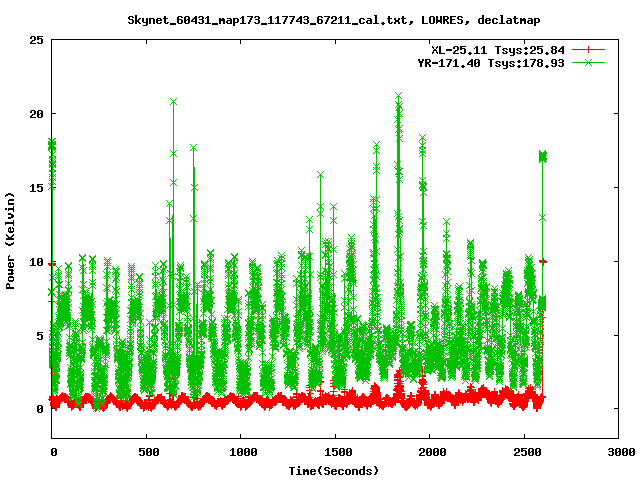Select the XL-25.11 Tsys:25.84 legend entry
The width and height of the screenshot is (640, 480).
[498, 50]
